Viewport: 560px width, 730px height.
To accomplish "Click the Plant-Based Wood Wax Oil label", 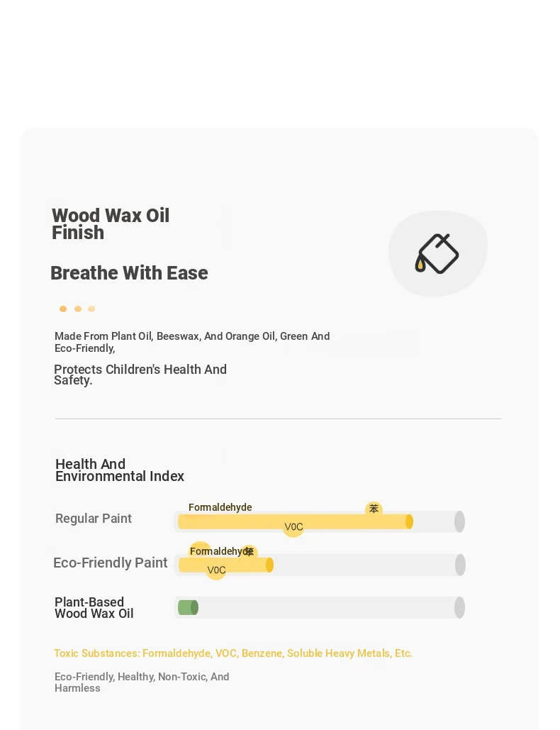I will point(94,607).
